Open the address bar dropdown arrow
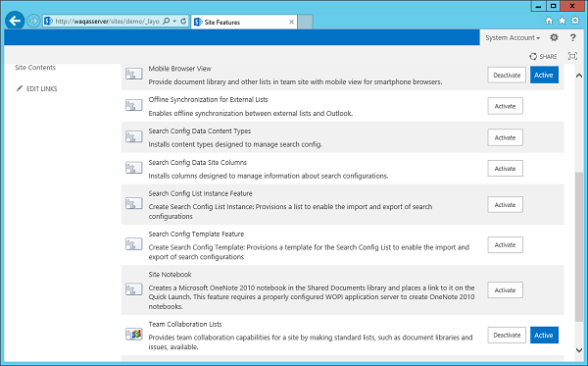Image resolution: width=588 pixels, height=366 pixels. 174,21
